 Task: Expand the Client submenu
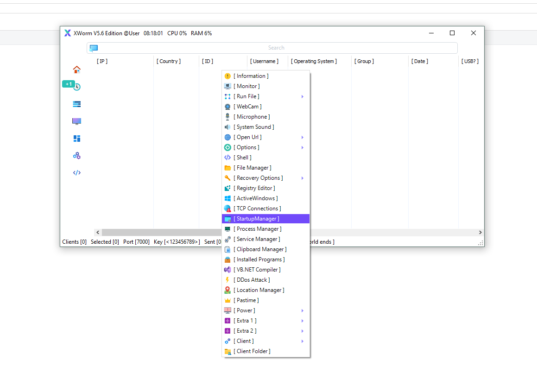[x=303, y=341]
